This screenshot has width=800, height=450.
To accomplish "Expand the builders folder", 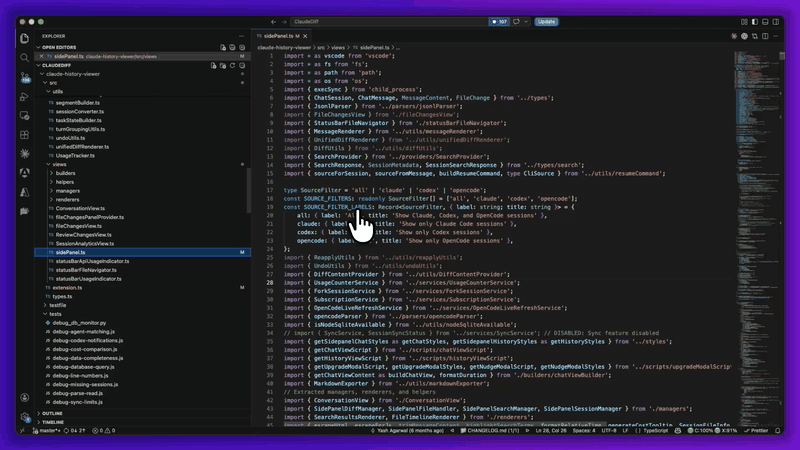I will tap(52, 173).
